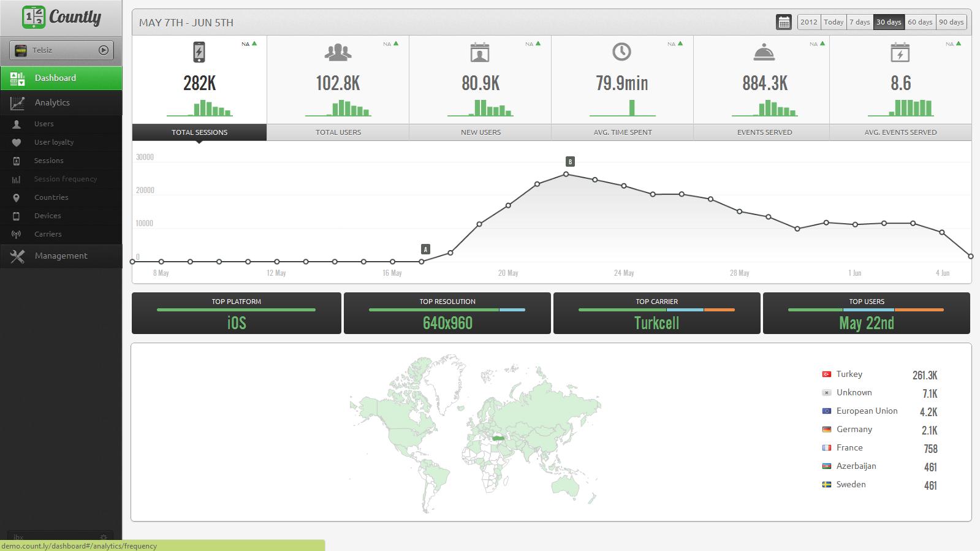Image resolution: width=980 pixels, height=551 pixels.
Task: Click graph annotation marker B
Action: click(x=570, y=162)
